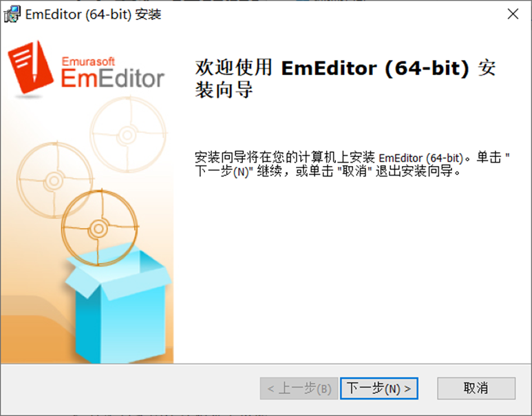Click the gray EmEditor wordmark in banner

pyautogui.click(x=113, y=78)
